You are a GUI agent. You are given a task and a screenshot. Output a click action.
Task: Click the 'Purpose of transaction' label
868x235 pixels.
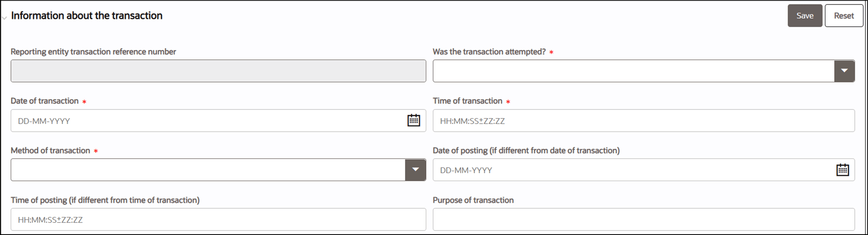tap(472, 200)
